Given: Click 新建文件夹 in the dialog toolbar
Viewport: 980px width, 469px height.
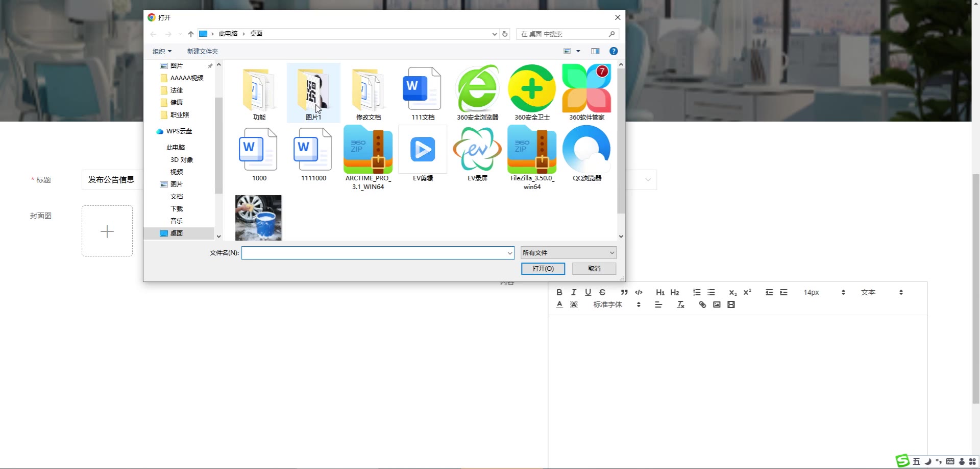Looking at the screenshot, I should point(202,51).
